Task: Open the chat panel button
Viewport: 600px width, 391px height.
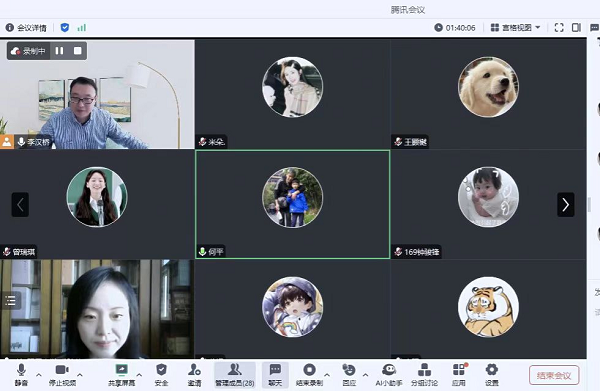Action: 275,375
